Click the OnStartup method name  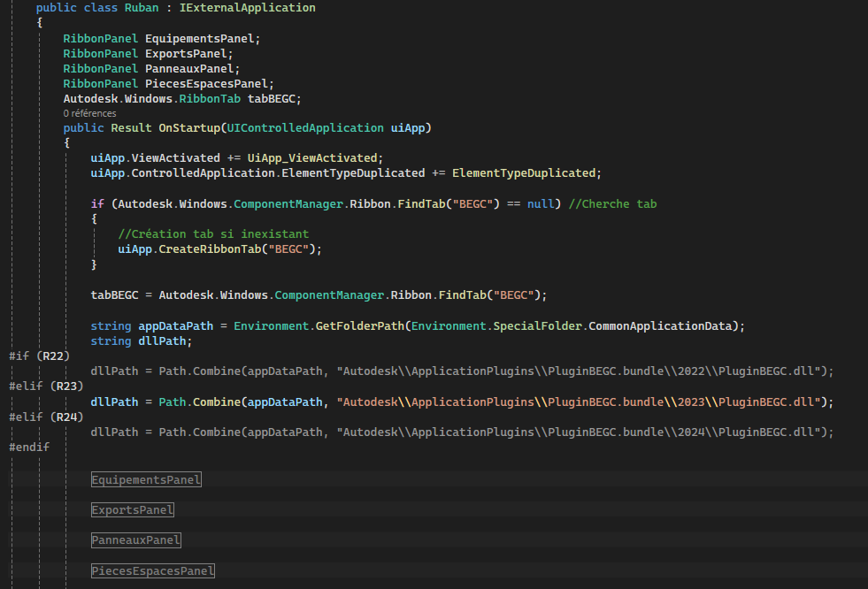tap(189, 128)
